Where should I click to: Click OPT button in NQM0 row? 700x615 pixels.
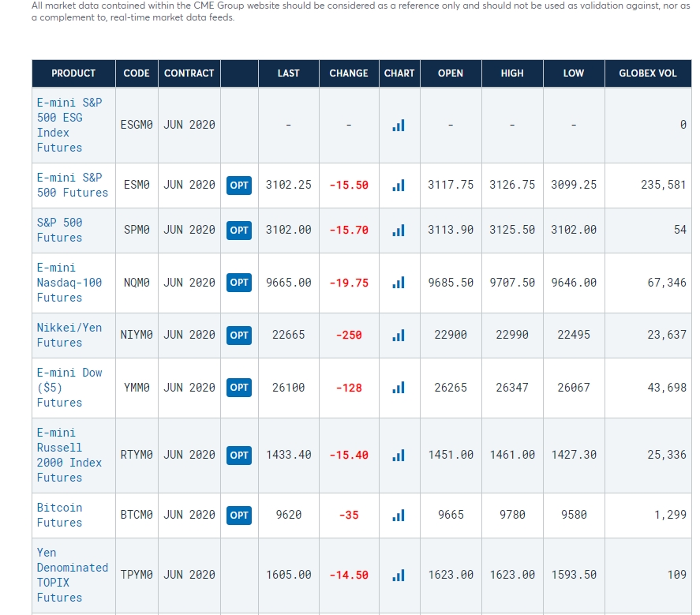point(239,283)
